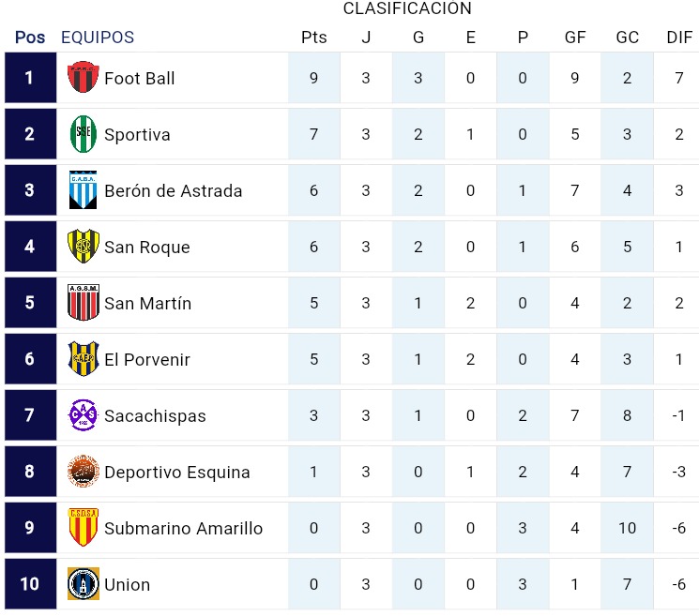Click the DIF column header
This screenshot has height=616, width=699.
[679, 38]
